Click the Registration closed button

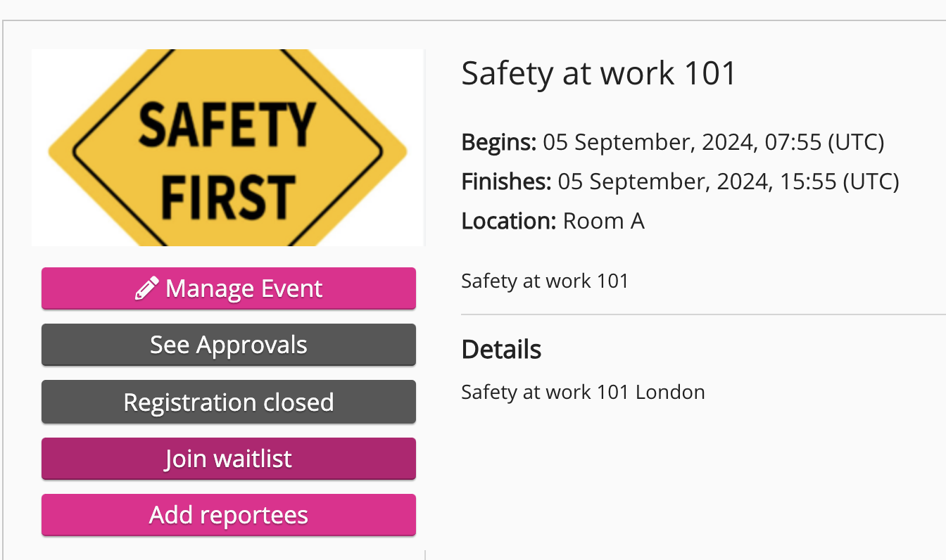click(x=228, y=402)
